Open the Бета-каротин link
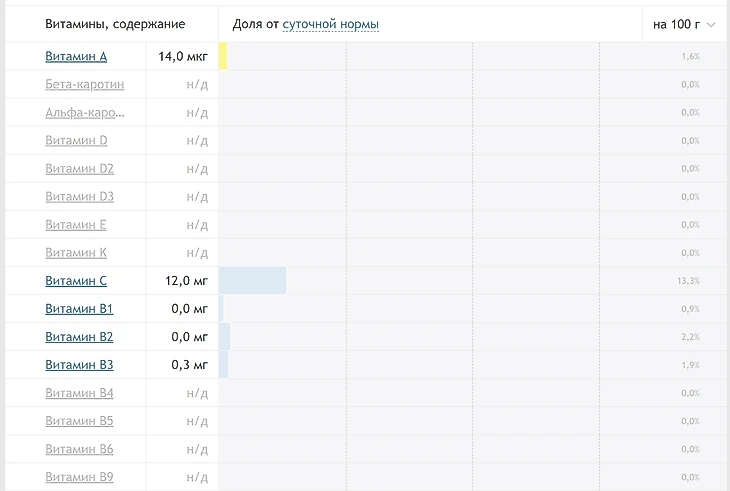Image resolution: width=730 pixels, height=491 pixels. (x=85, y=85)
